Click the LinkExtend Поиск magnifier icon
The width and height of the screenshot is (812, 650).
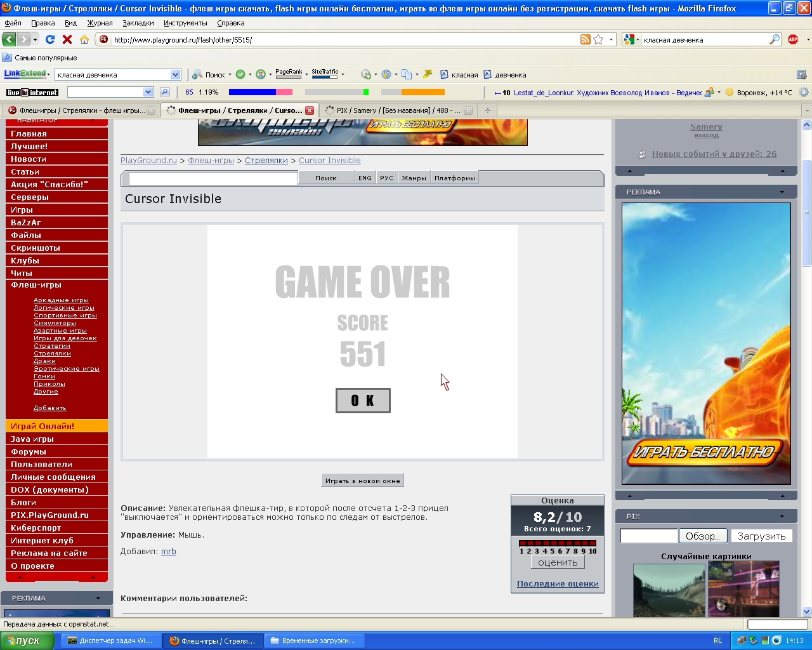[197, 74]
